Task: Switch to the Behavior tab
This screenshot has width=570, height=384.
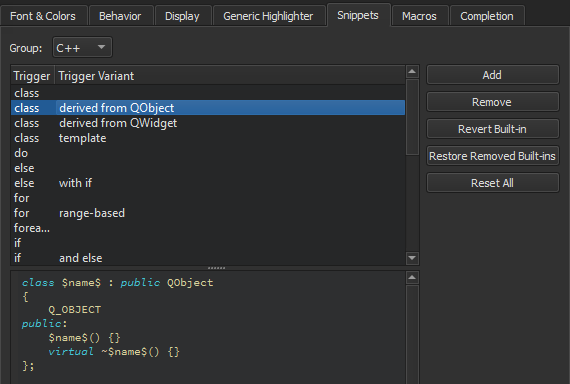Action: pyautogui.click(x=120, y=16)
